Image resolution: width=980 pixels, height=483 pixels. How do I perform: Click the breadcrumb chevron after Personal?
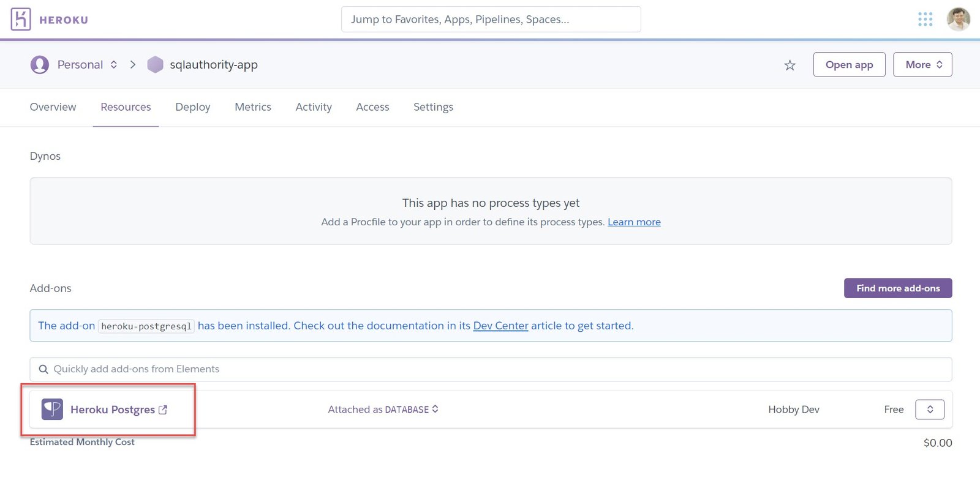point(133,64)
